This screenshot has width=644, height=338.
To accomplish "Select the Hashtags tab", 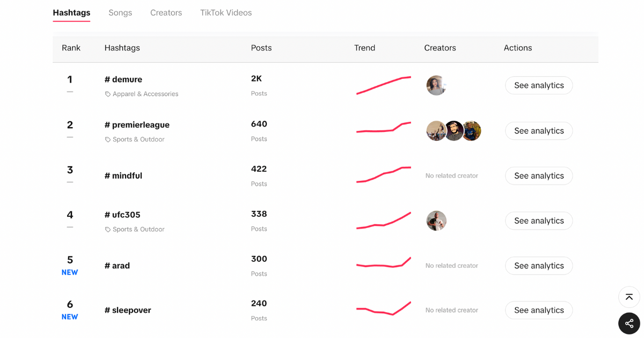I will point(71,12).
